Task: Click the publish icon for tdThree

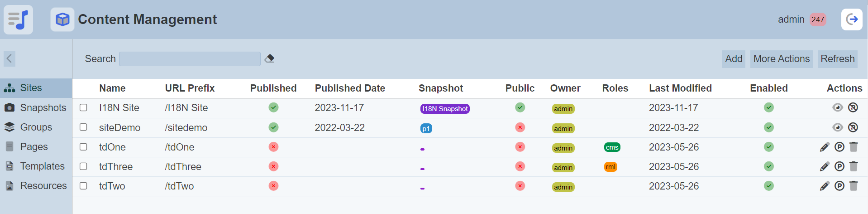Action: 839,166
